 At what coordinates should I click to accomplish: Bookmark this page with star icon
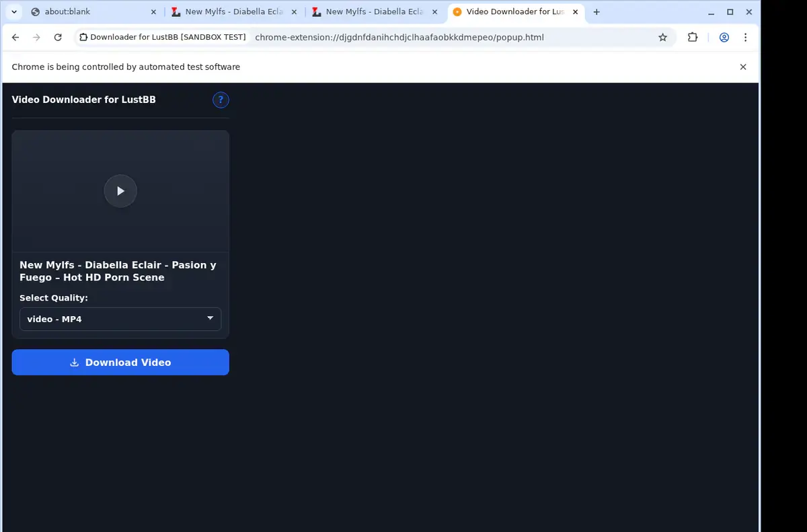(662, 38)
